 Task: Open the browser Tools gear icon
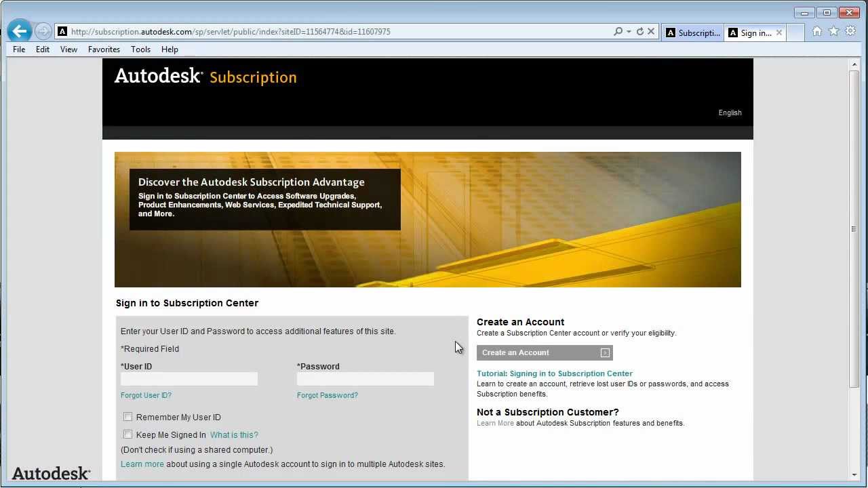click(x=850, y=31)
